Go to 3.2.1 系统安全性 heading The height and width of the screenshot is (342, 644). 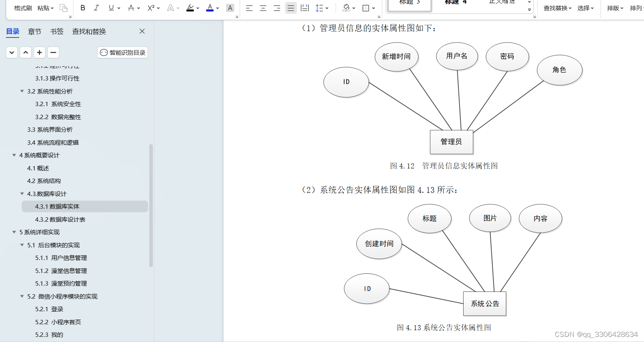pyautogui.click(x=58, y=104)
